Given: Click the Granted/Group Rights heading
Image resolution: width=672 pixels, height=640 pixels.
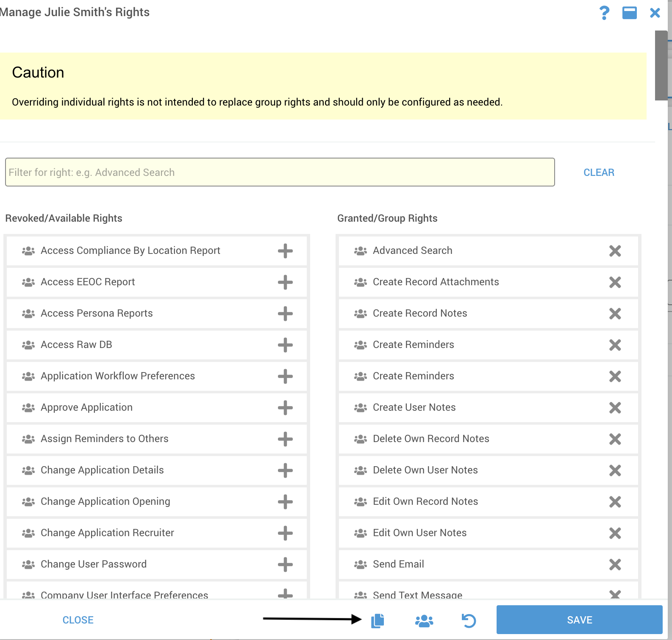Looking at the screenshot, I should pos(387,218).
